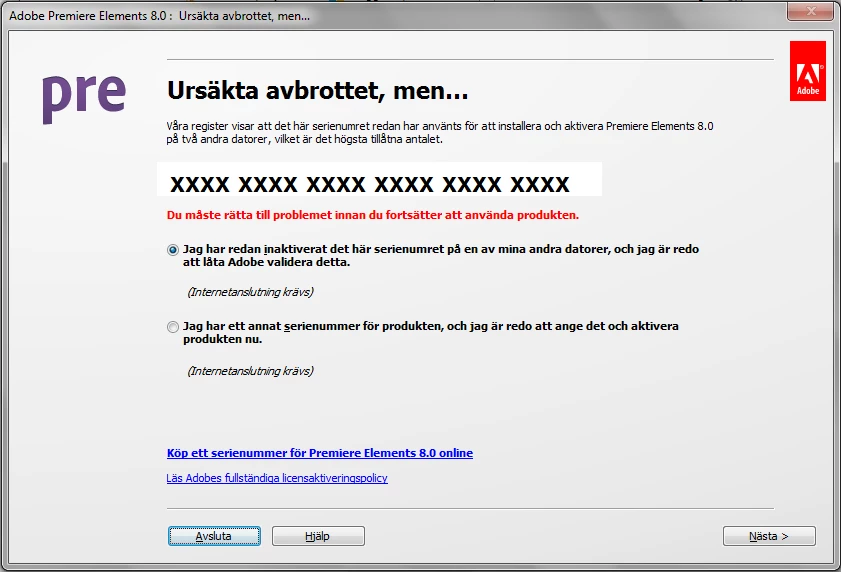This screenshot has width=841, height=572.
Task: Click the heading Ursäkta avbrottet, men...
Action: [x=318, y=91]
